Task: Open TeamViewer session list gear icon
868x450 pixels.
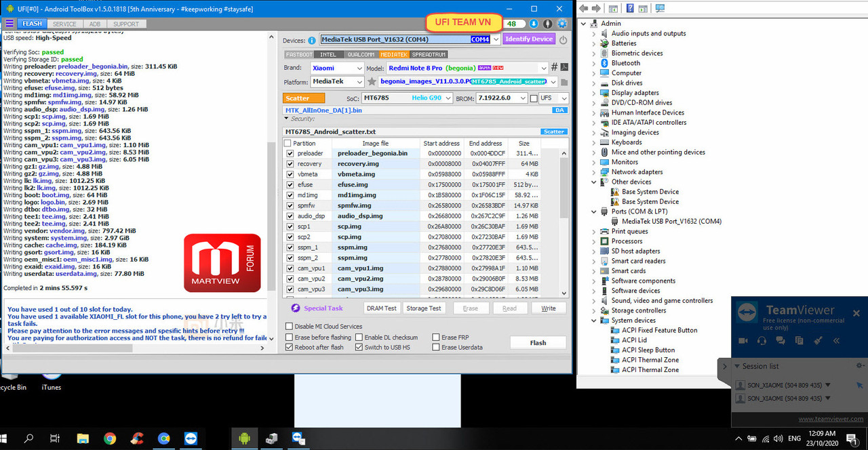Action: (860, 366)
